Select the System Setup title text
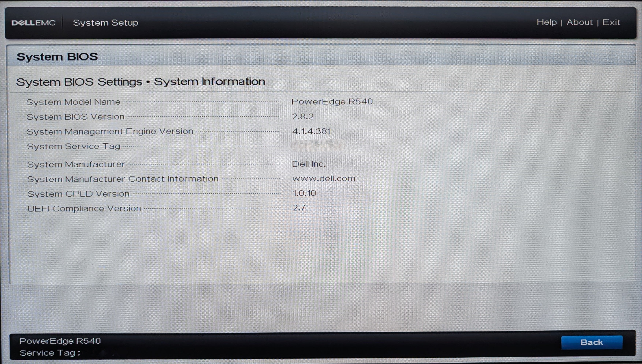 tap(105, 23)
